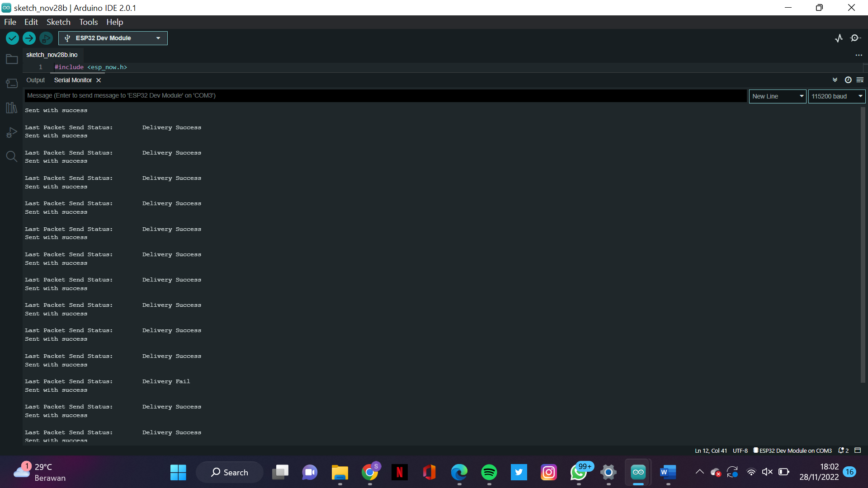Toggle the bottom panel icon in status bar
Screen dimensions: 868x488
[x=858, y=450]
